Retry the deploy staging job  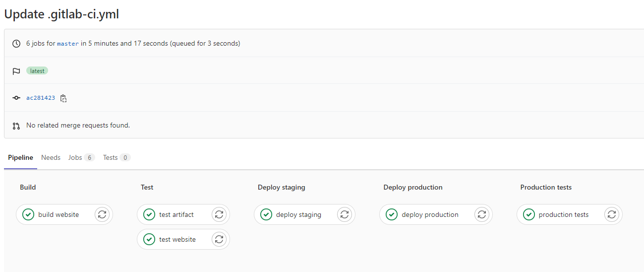click(345, 214)
